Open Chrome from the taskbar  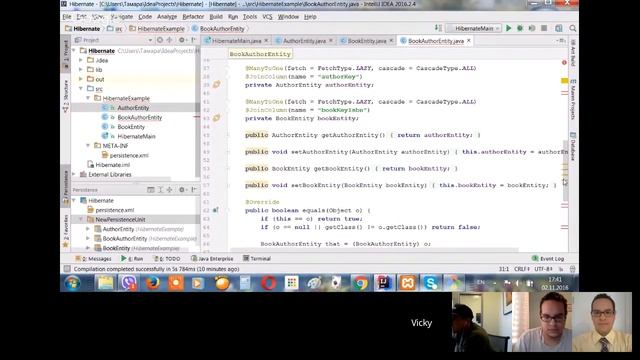pyautogui.click(x=360, y=283)
